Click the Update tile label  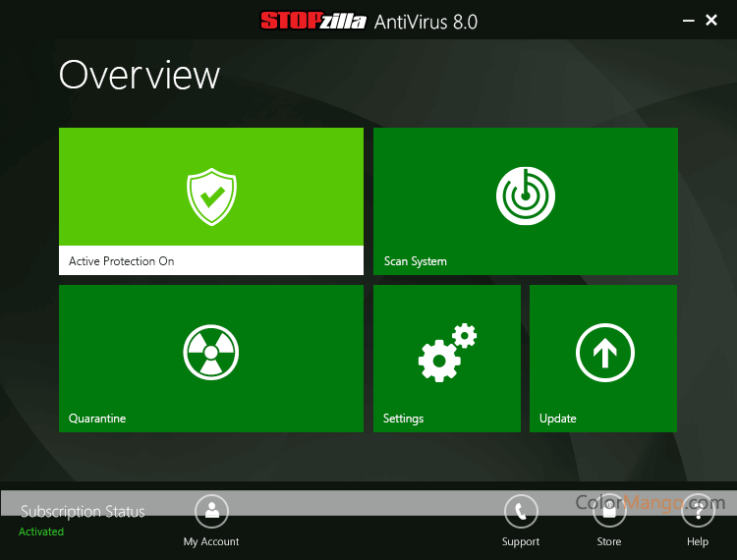tap(557, 419)
